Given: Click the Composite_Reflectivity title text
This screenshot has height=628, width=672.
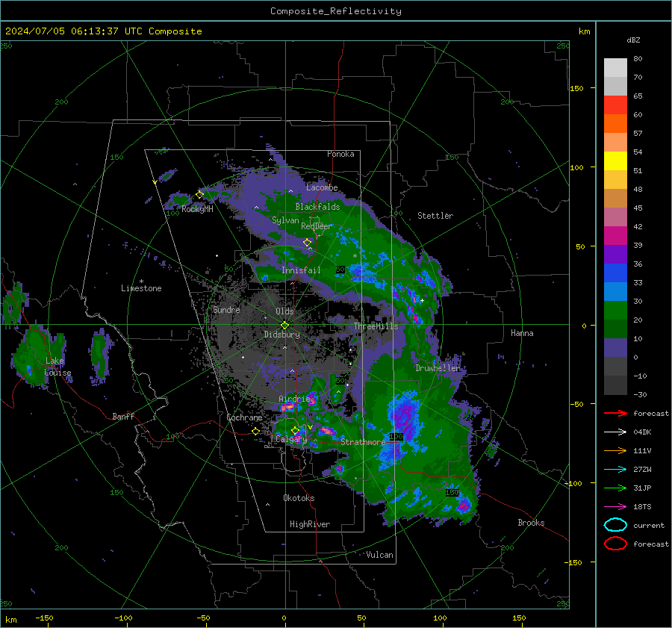Looking at the screenshot, I should [335, 11].
